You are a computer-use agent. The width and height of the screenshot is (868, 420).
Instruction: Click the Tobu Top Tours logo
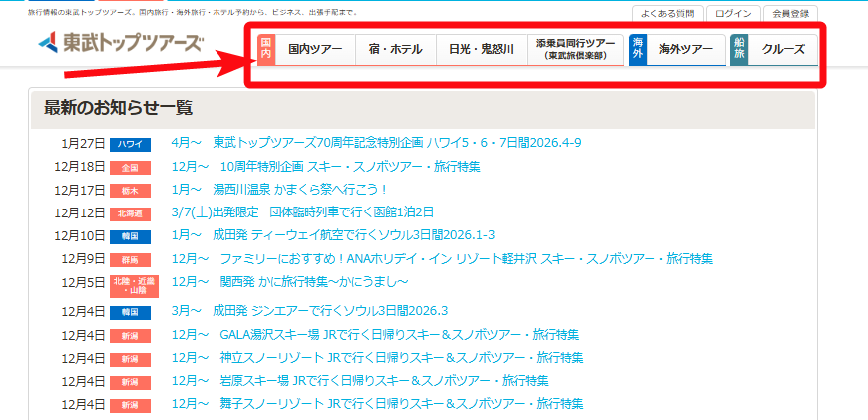120,43
